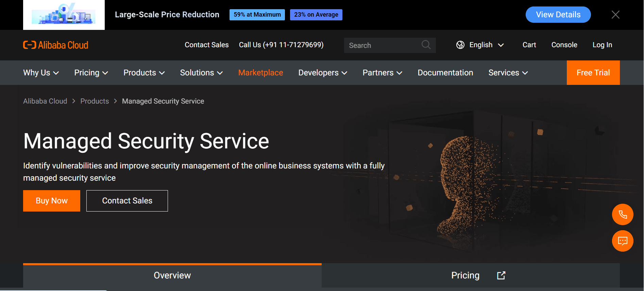
Task: Switch to the Pricing tab
Action: [x=471, y=275]
